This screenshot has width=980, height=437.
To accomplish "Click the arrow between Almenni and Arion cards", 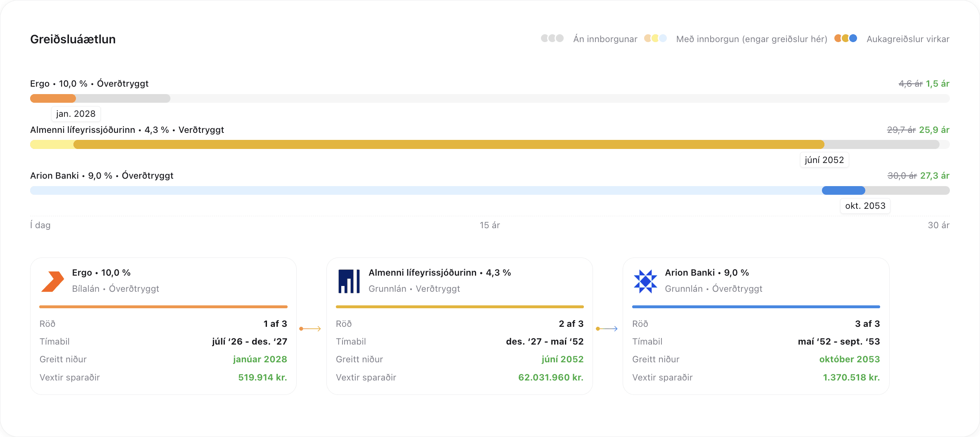I will [607, 329].
